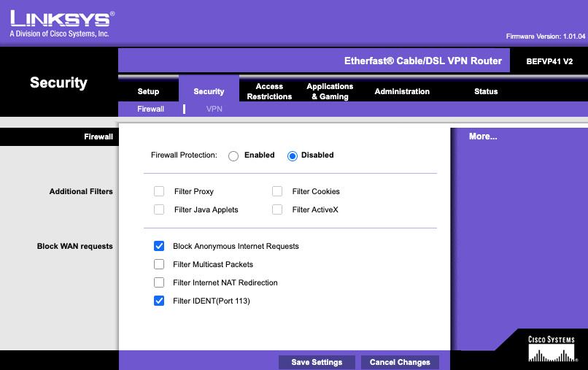The height and width of the screenshot is (370, 588).
Task: Select the Firewall sub-tab
Action: (150, 109)
